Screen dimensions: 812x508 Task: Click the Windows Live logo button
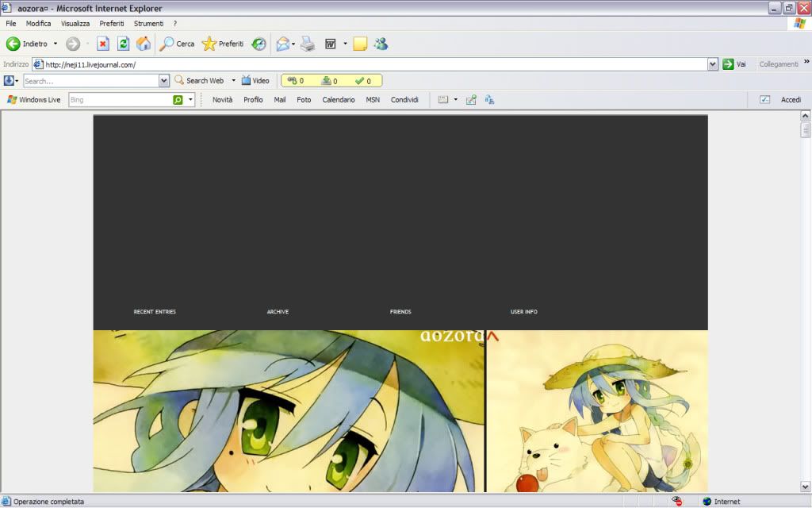click(x=33, y=99)
